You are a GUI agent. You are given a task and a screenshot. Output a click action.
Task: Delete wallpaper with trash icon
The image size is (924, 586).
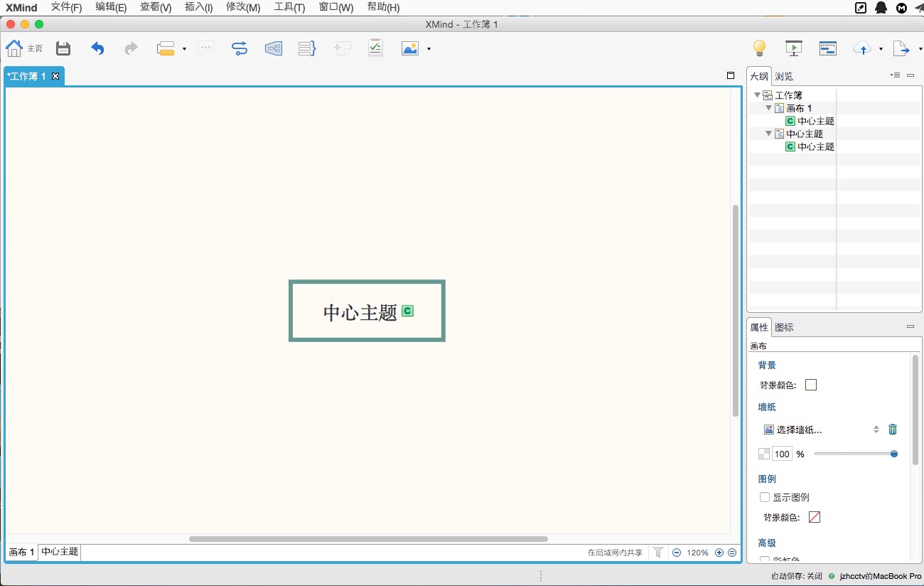pos(893,430)
